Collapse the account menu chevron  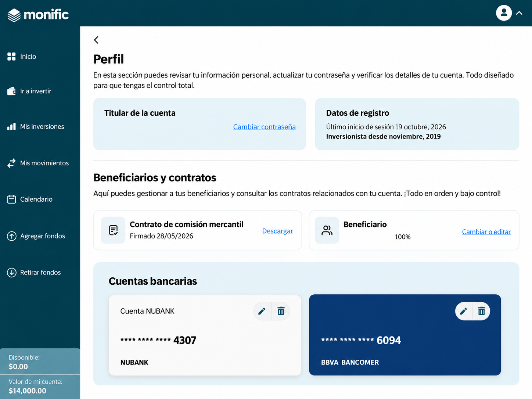[519, 13]
